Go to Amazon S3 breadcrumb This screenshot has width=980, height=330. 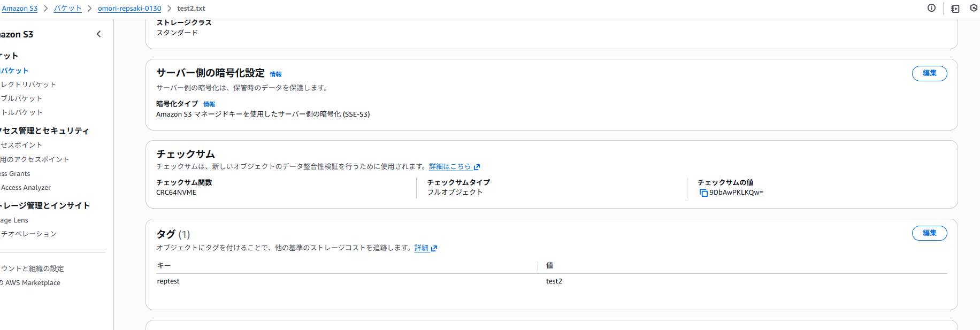[19, 9]
